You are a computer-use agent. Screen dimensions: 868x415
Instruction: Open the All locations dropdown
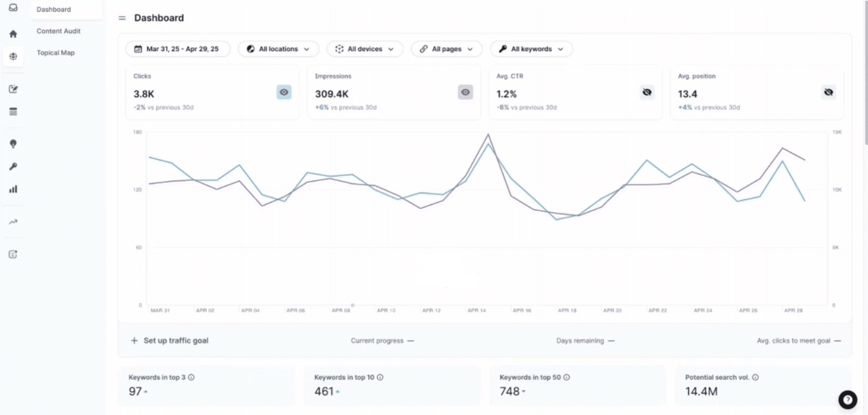[278, 49]
